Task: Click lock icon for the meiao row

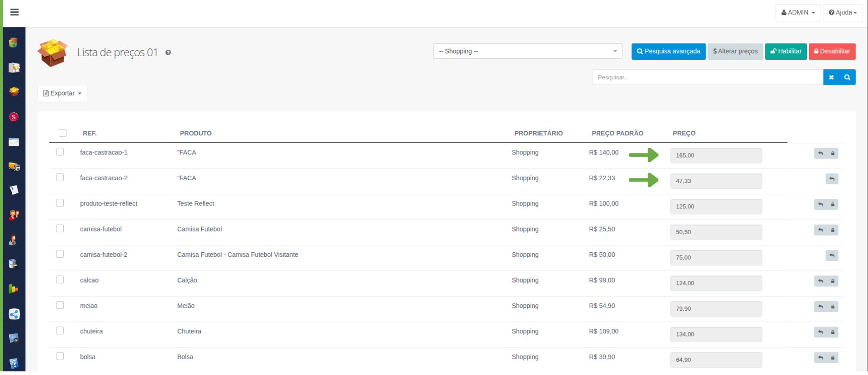Action: [832, 307]
